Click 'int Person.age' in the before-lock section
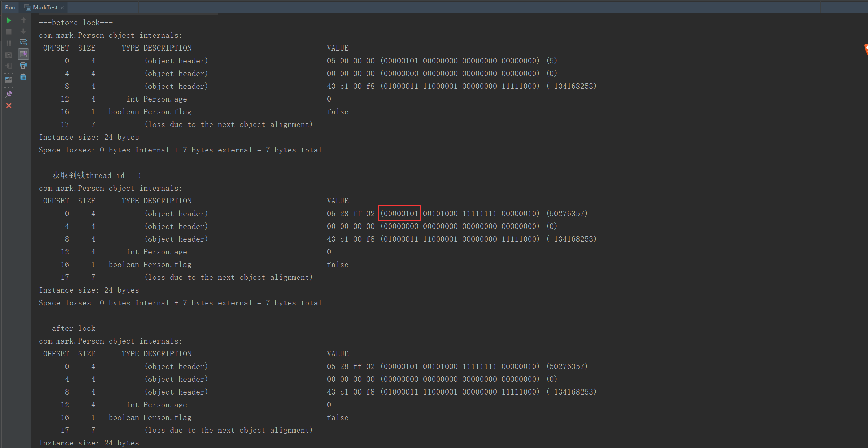The width and height of the screenshot is (868, 448). click(x=156, y=99)
